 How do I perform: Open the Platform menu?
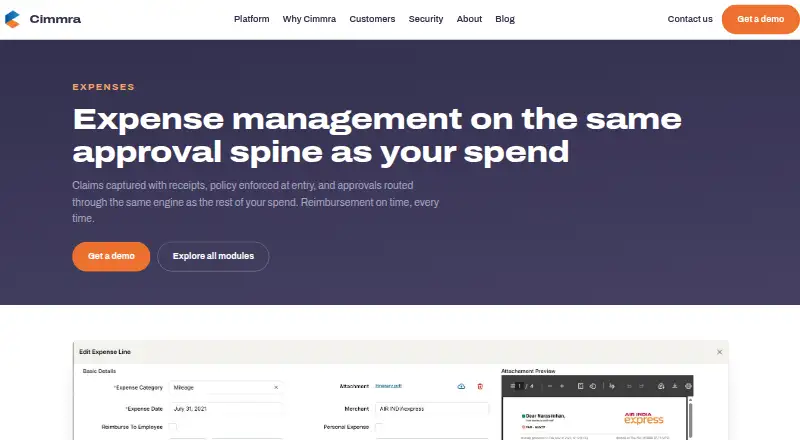pos(252,19)
